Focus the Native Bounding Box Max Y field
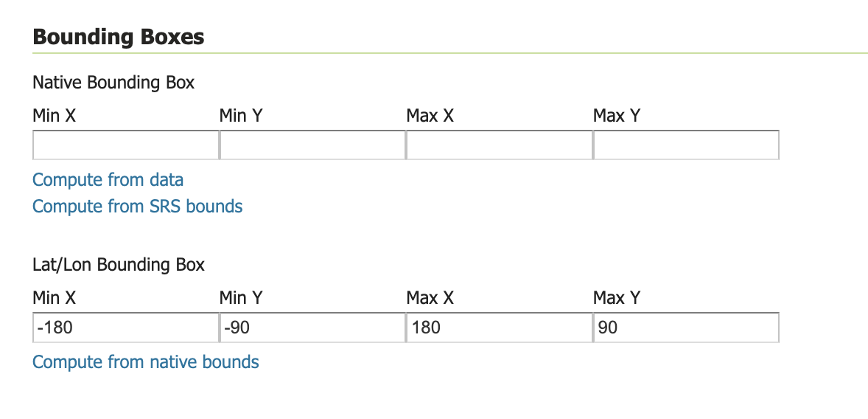Viewport: 868px width, 419px height. pos(685,145)
